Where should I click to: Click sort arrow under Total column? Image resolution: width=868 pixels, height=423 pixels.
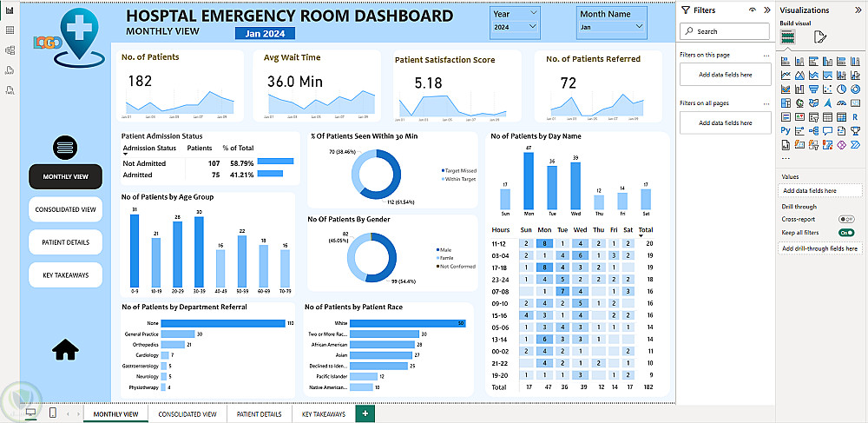pos(641,236)
